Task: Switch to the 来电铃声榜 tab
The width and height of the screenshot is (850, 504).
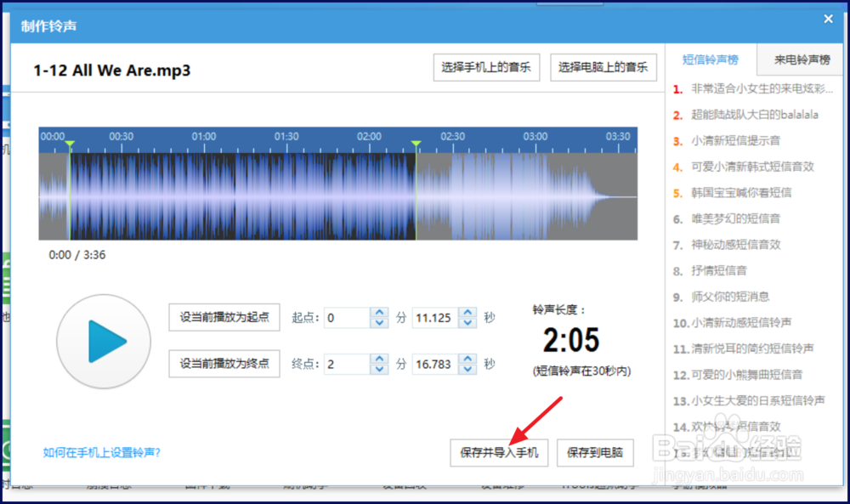Action: coord(798,59)
